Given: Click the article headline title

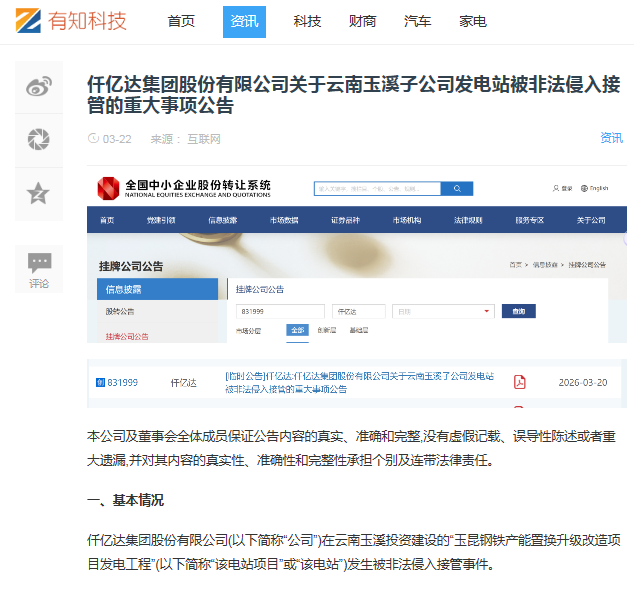Looking at the screenshot, I should pos(354,95).
